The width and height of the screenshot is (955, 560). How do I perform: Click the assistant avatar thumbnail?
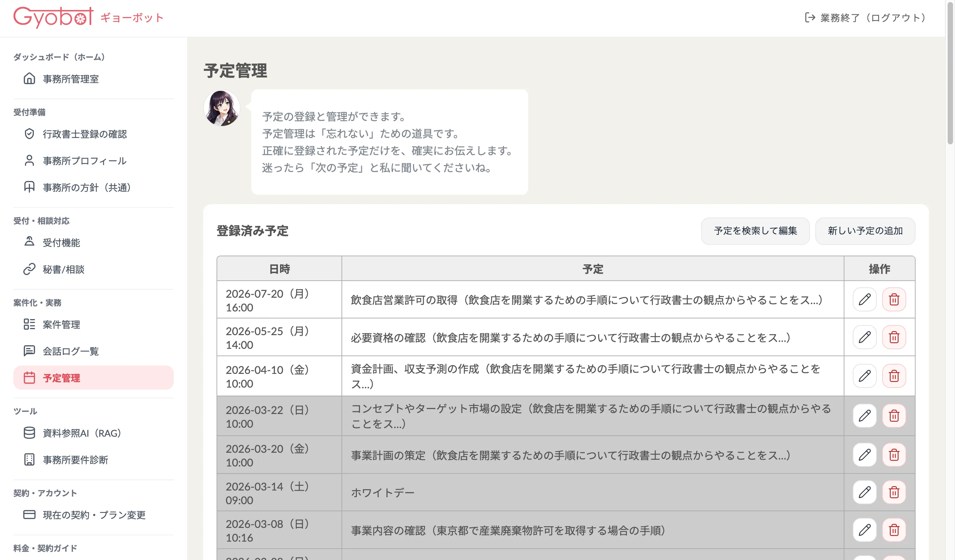pos(222,108)
